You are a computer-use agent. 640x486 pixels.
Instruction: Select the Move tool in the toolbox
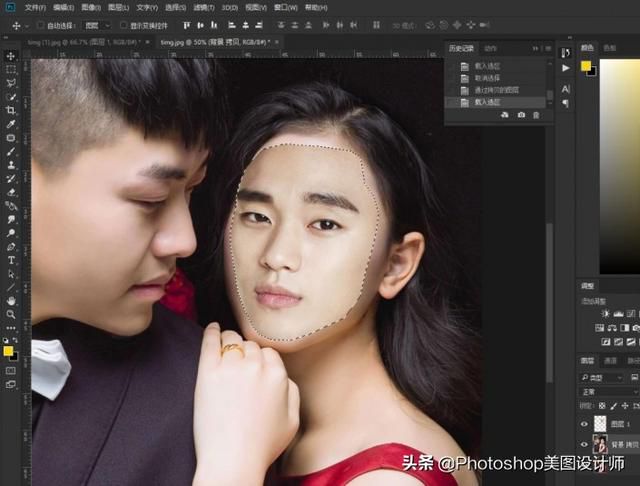click(x=11, y=55)
